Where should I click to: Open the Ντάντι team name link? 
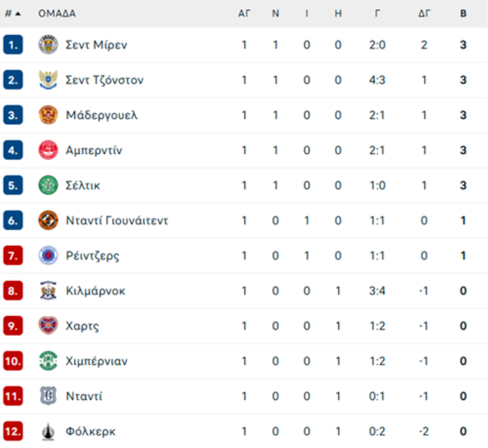click(x=84, y=396)
